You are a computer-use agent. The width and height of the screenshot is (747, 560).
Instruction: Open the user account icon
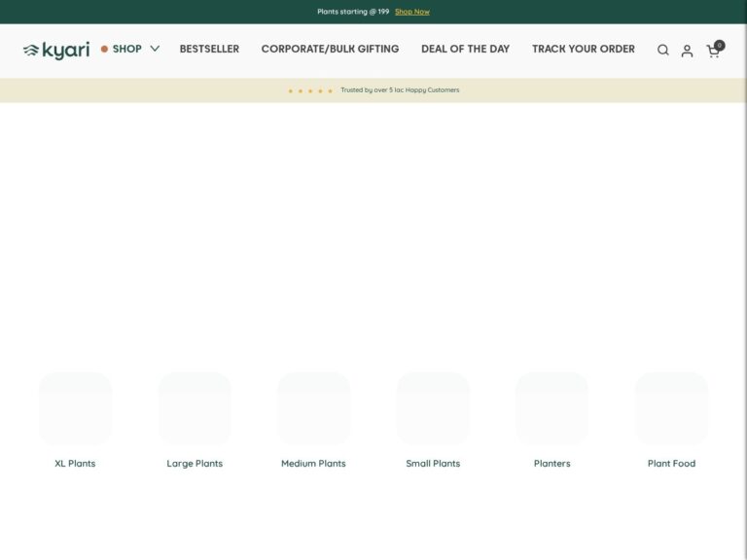687,51
